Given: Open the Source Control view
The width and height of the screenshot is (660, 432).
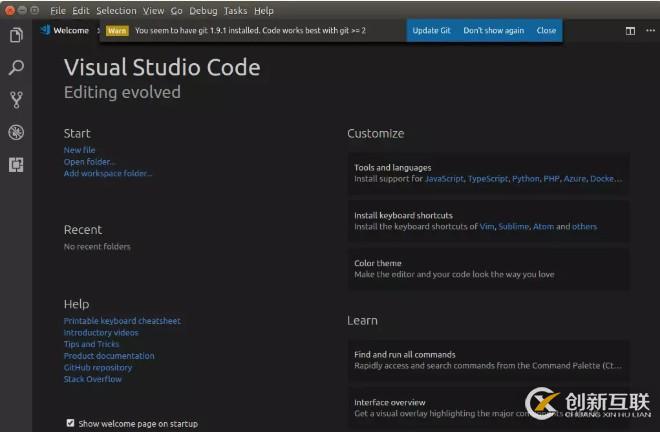Looking at the screenshot, I should 16,100.
